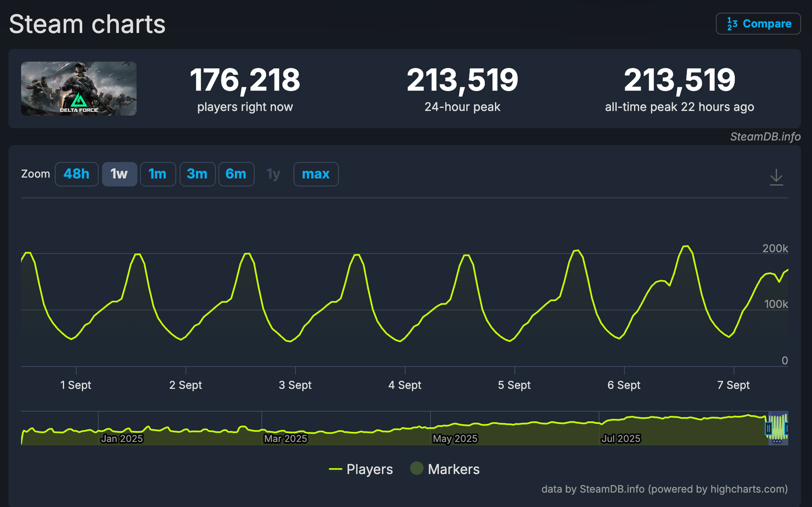Select 6m zoom option

236,174
